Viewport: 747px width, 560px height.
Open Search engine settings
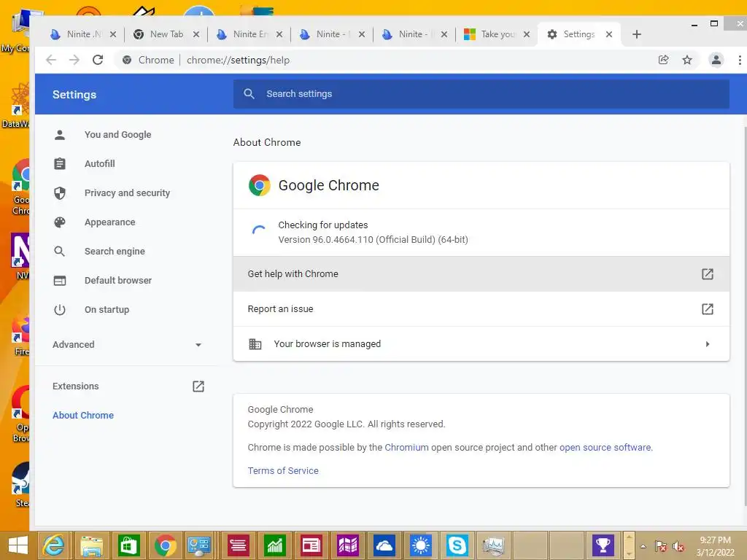click(115, 252)
